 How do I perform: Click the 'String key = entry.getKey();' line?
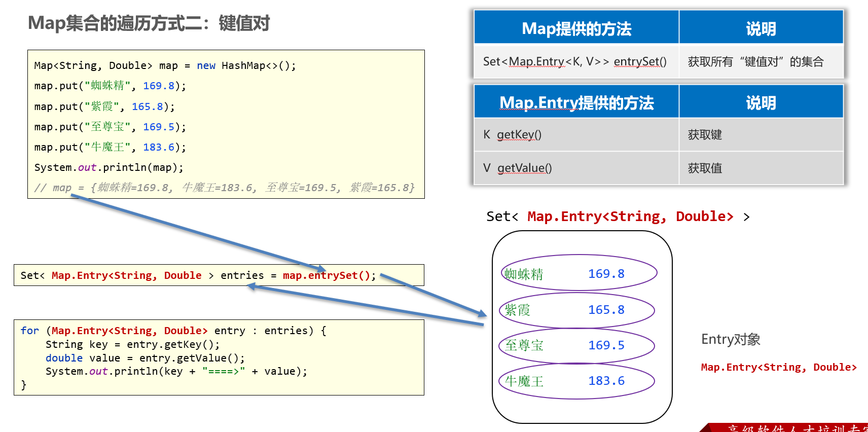(133, 344)
